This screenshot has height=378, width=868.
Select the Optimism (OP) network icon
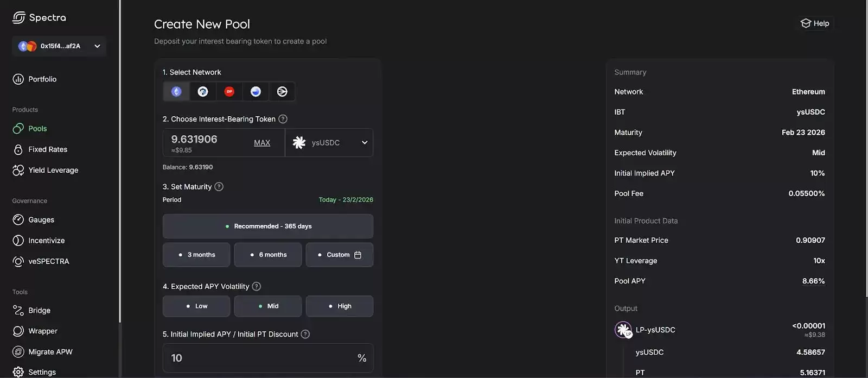tap(229, 92)
